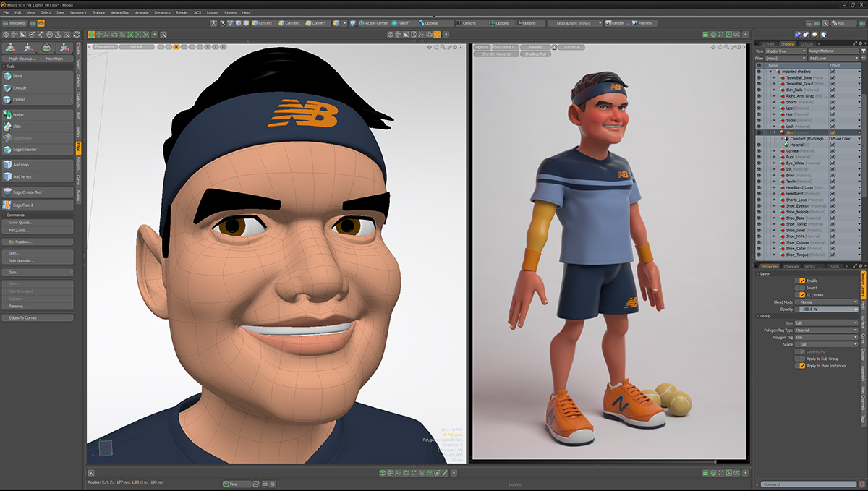Open the Add Layer dropdown
This screenshot has height=491, width=868.
tap(833, 58)
